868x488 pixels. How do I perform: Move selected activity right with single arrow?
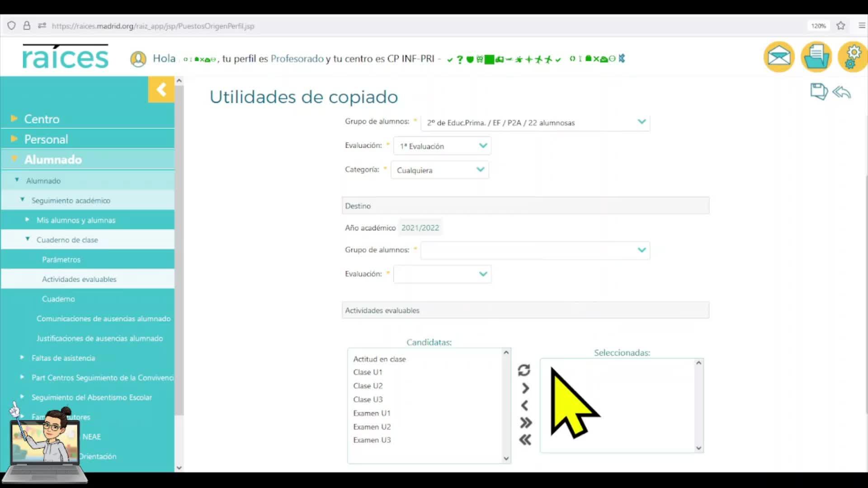[x=525, y=388]
